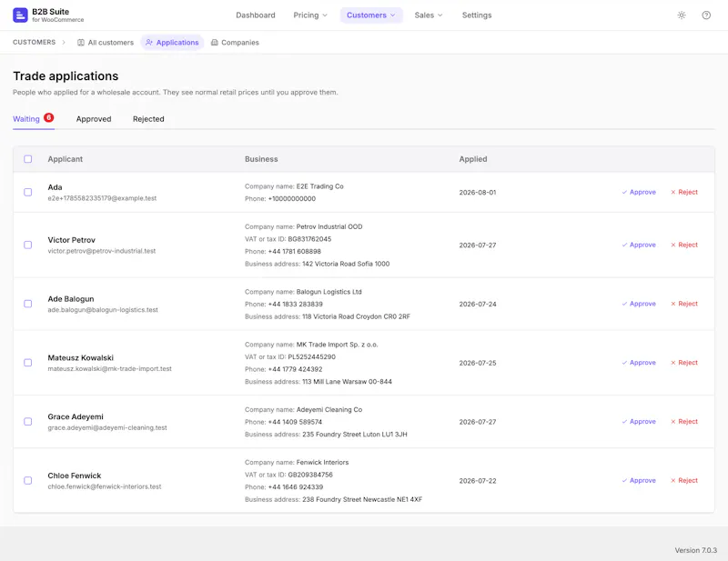Tick the checkbox for Ade Balogun

tap(28, 304)
